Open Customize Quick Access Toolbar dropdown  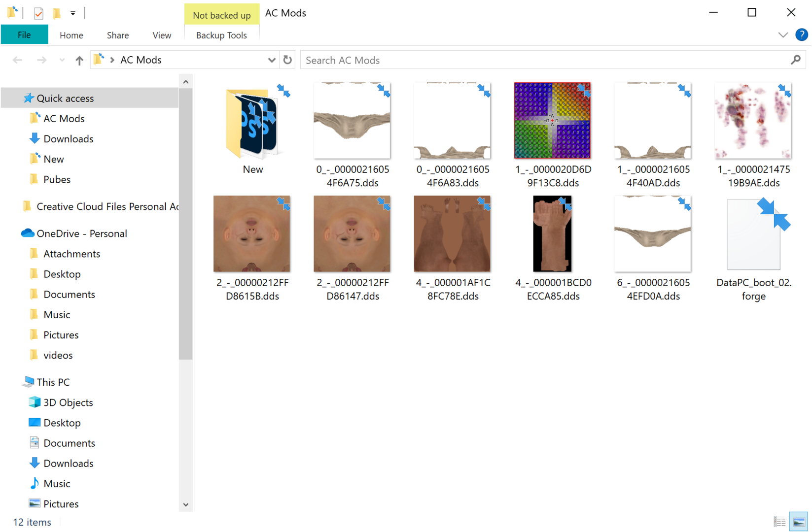73,13
